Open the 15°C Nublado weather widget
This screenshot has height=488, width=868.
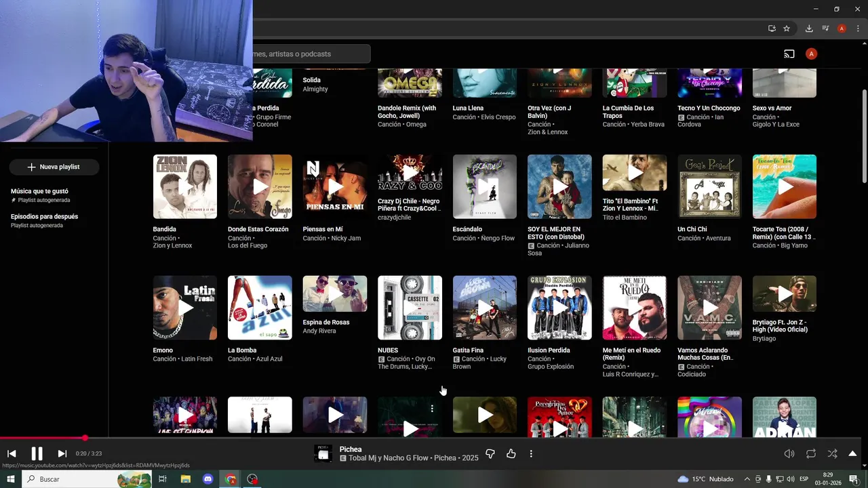point(705,479)
